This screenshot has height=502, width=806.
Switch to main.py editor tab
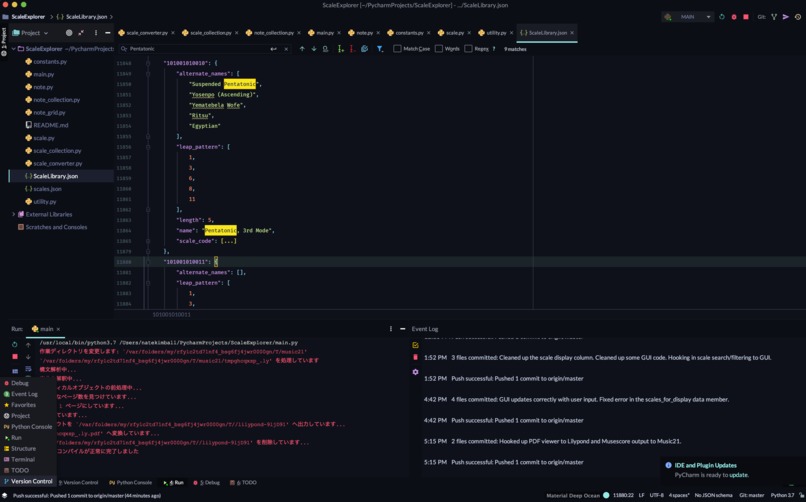coord(324,33)
